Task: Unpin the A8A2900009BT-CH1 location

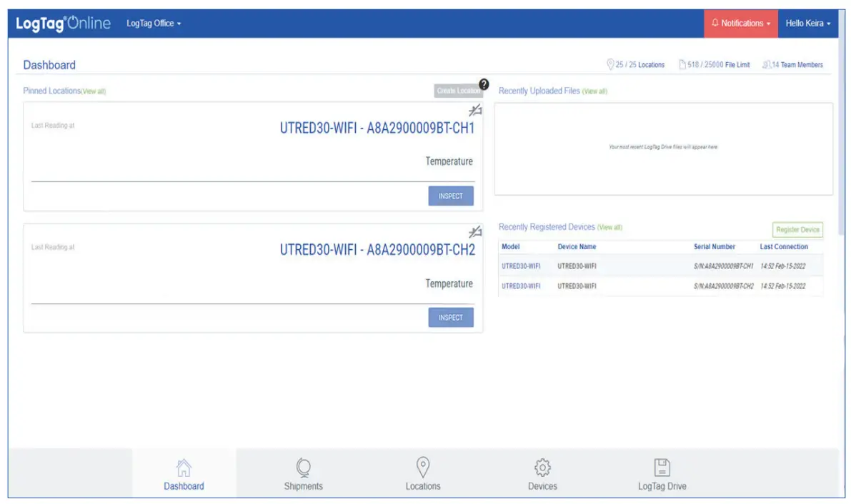Action: tap(475, 110)
